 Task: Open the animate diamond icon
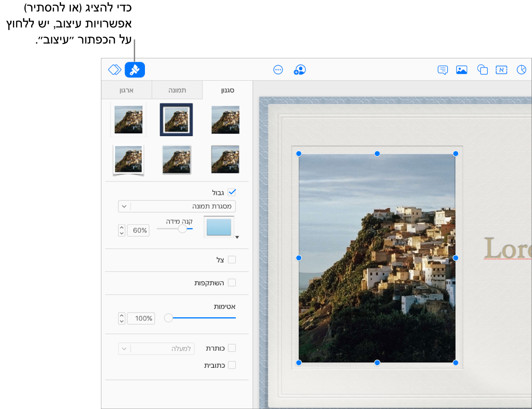(114, 70)
